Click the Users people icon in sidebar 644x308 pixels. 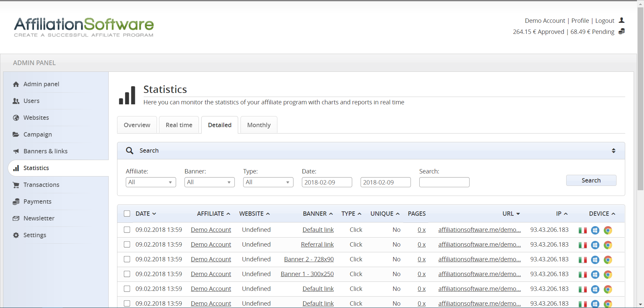[16, 101]
